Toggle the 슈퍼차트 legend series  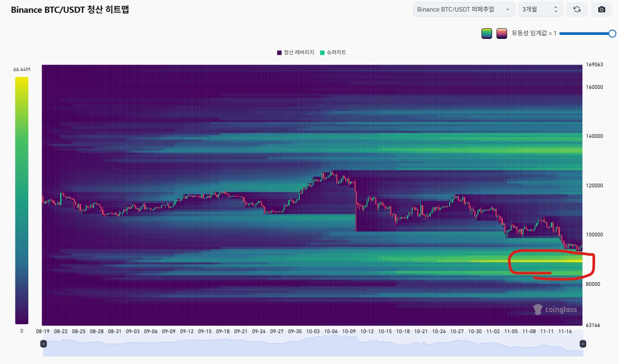(332, 53)
